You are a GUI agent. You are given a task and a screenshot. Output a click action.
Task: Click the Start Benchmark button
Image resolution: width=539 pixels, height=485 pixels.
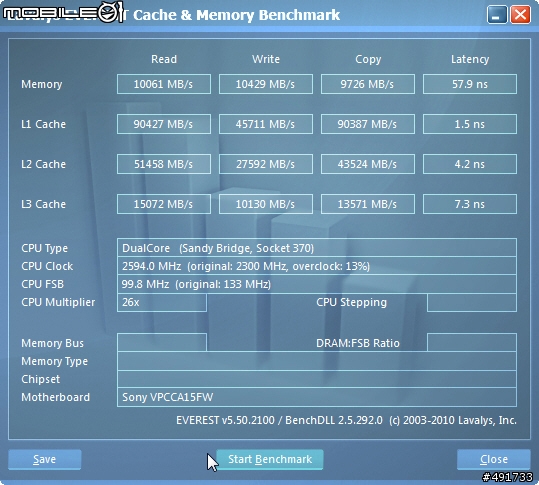click(270, 459)
